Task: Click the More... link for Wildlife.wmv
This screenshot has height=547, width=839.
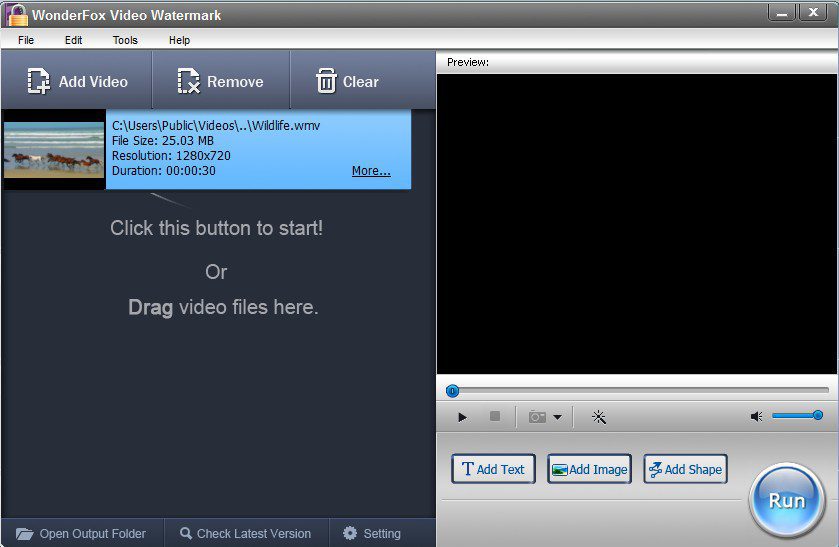Action: tap(371, 171)
